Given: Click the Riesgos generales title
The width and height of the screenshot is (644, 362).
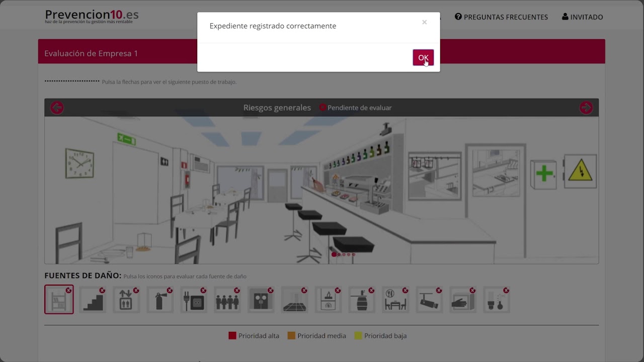Looking at the screenshot, I should 277,108.
